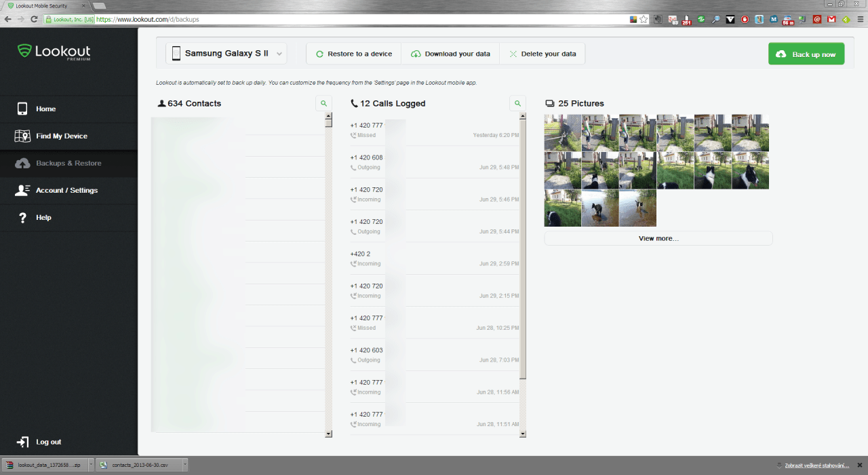Click View more pictures button
The width and height of the screenshot is (868, 475).
[658, 238]
